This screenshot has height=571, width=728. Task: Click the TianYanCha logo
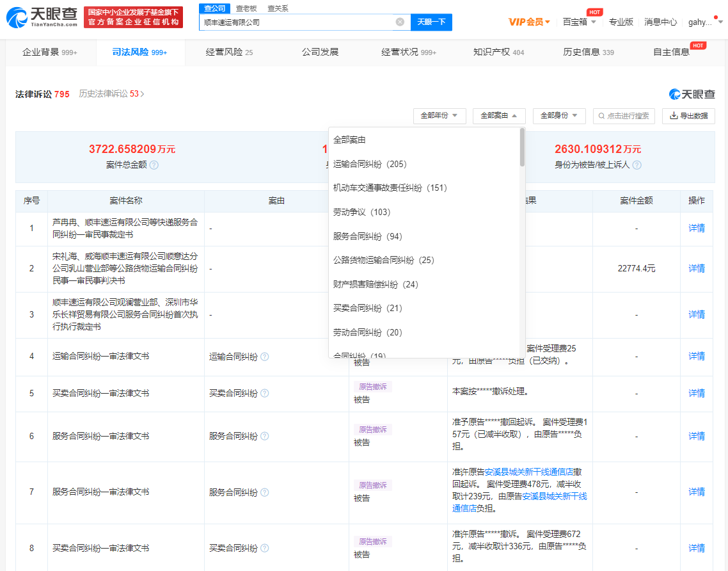[x=42, y=17]
